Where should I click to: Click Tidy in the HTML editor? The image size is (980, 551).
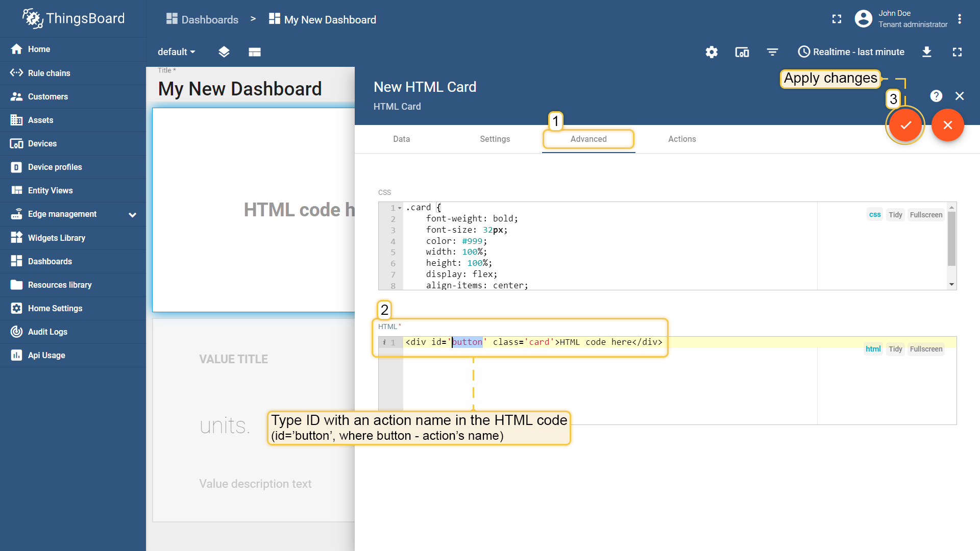895,349
